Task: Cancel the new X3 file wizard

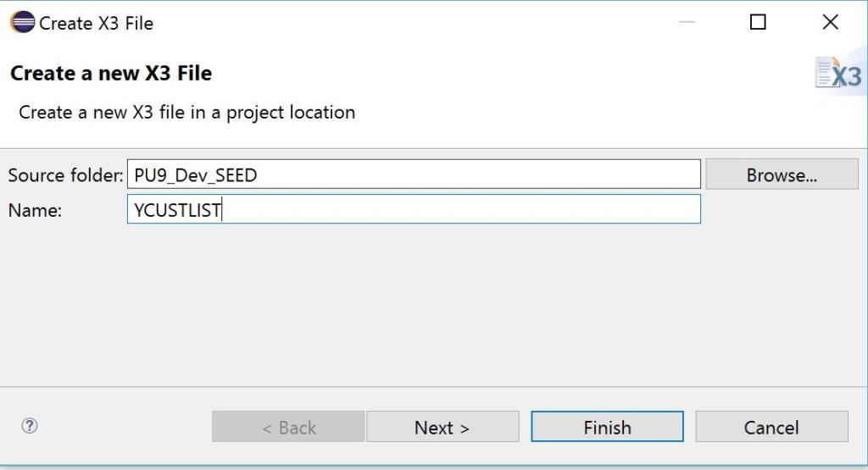Action: point(771,428)
